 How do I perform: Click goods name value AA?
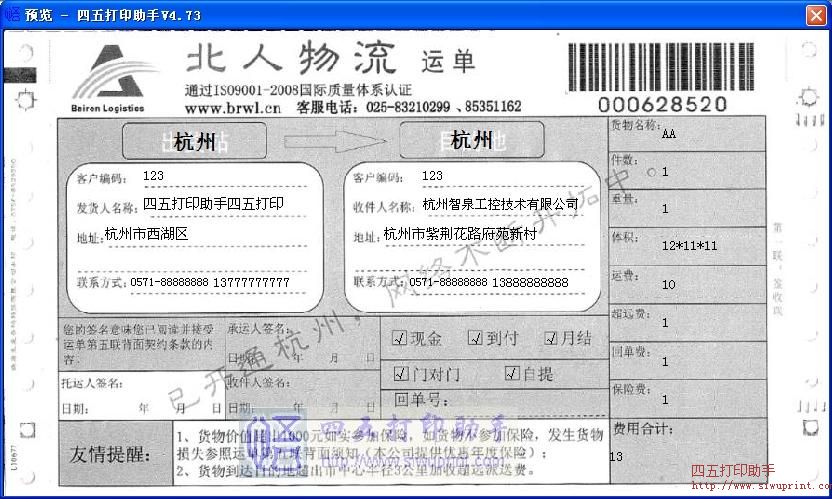point(669,134)
